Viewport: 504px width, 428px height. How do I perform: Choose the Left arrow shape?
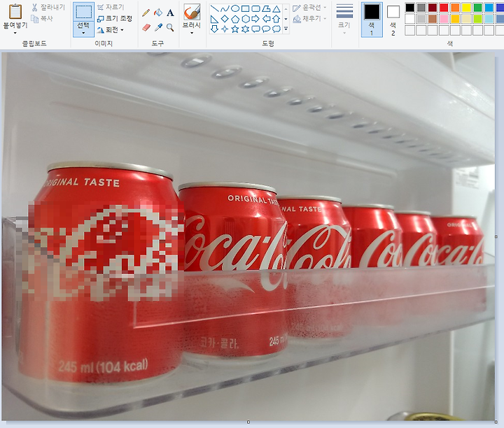click(x=266, y=19)
